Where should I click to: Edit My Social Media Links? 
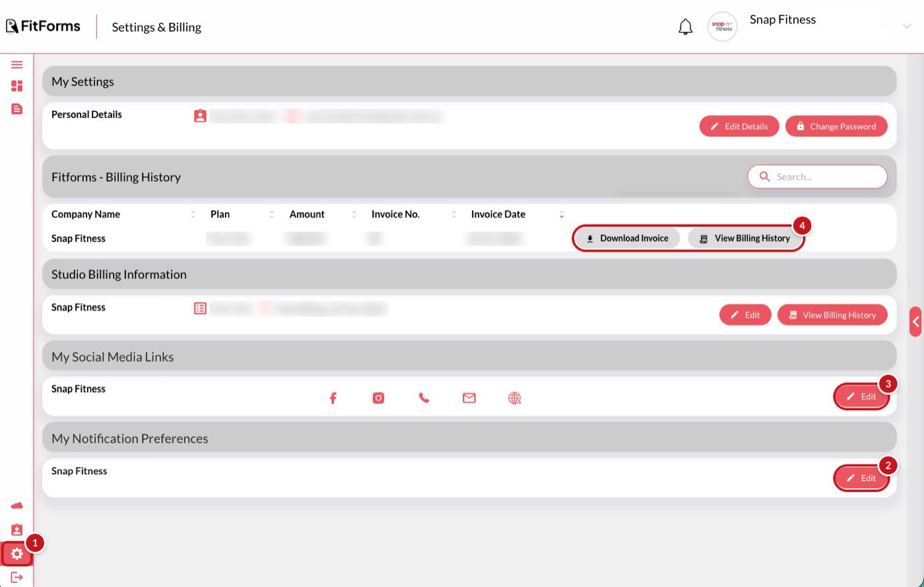(x=861, y=396)
